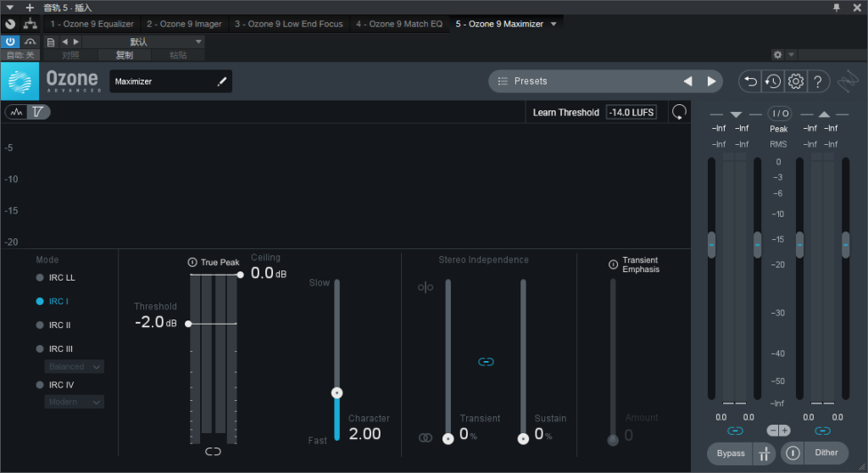The height and width of the screenshot is (473, 868).
Task: Click the Ceiling 0.0 dB value
Action: [269, 272]
